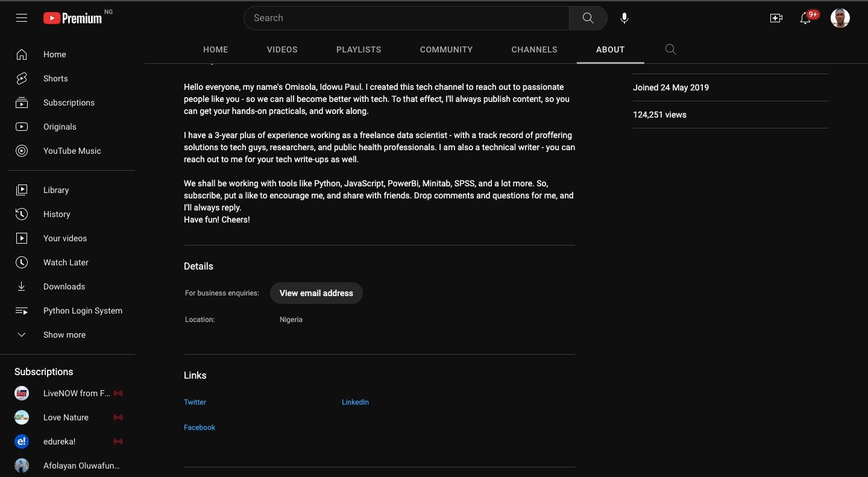Click the search magnifier button

point(588,18)
